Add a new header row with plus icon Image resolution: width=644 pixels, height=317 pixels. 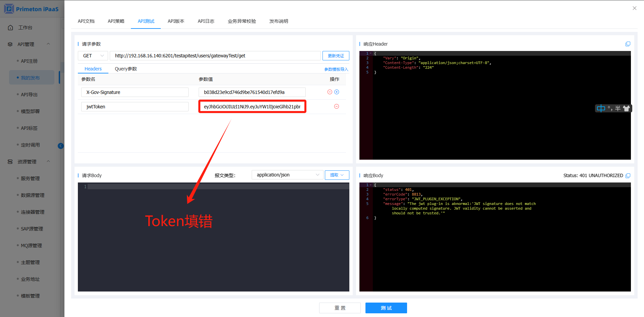[337, 92]
